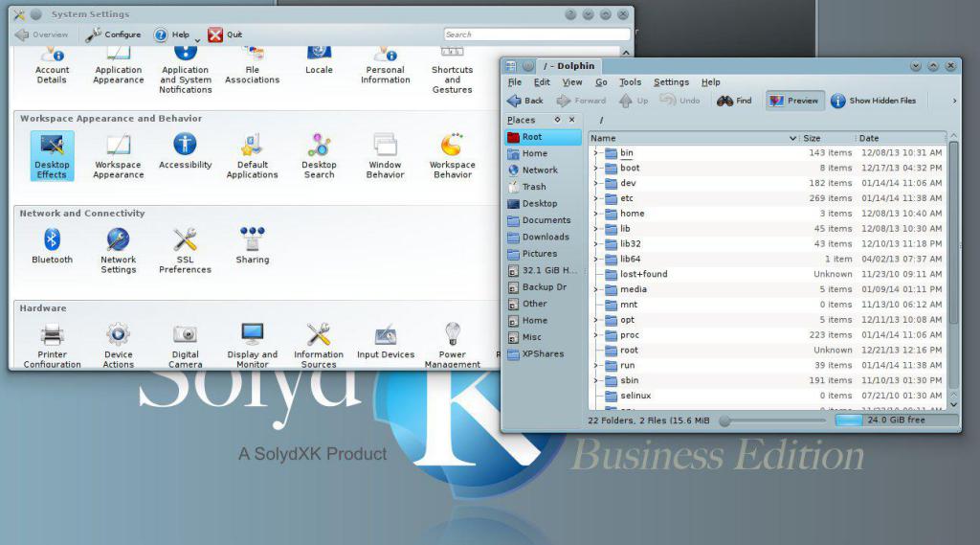Screen dimensions: 980x545
Task: Toggle Show Hidden Files in Dolphin
Action: coord(874,101)
